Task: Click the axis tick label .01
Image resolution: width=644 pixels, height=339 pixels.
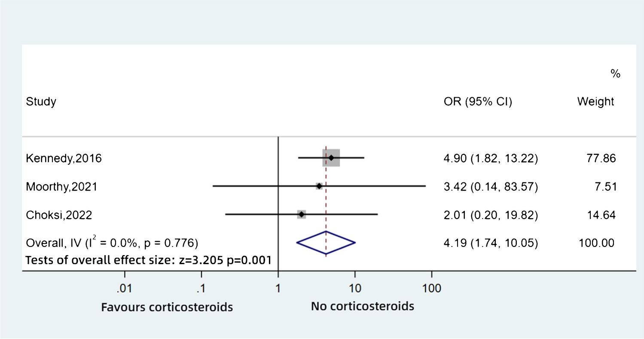Action: (125, 289)
